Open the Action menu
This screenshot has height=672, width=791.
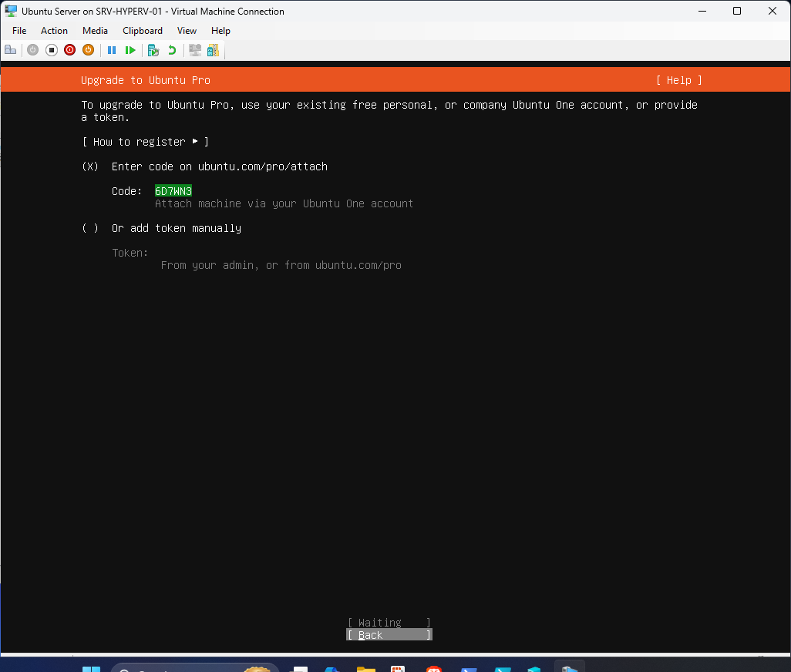pos(54,31)
